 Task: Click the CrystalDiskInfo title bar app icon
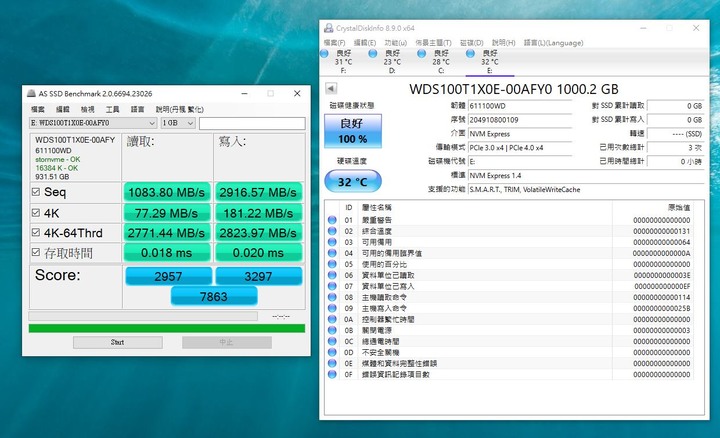tap(328, 28)
